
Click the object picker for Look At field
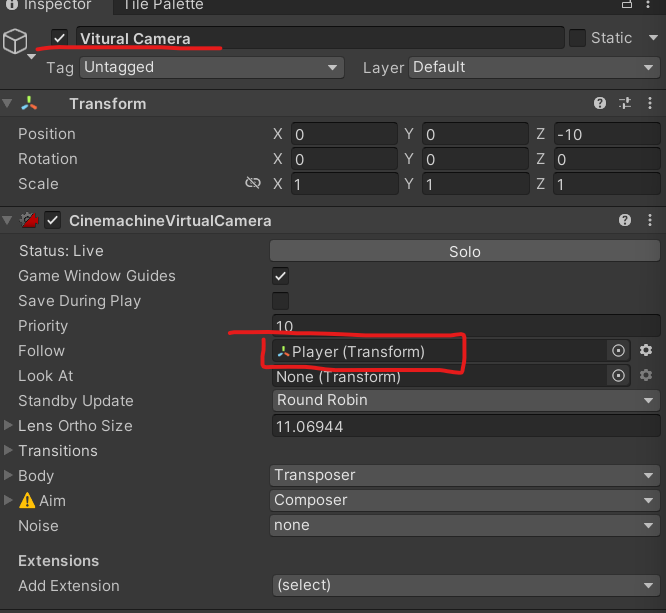click(618, 376)
